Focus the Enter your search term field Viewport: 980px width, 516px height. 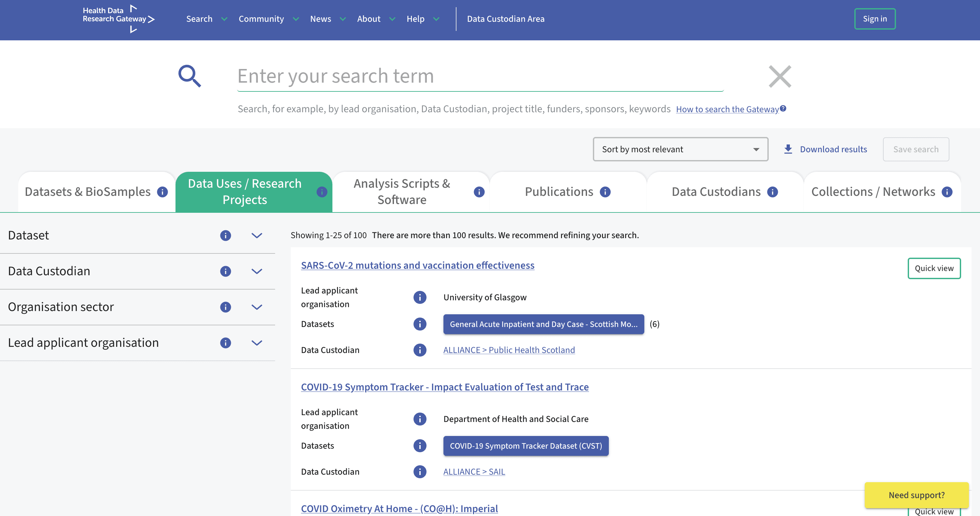(480, 76)
